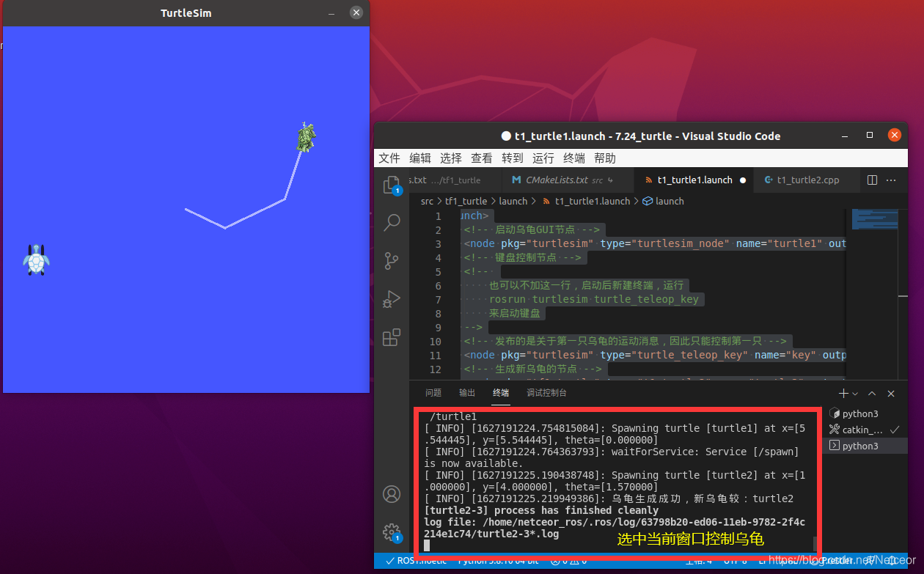Click terminal line 'process has finished cleanly'
Screen dimensions: 924x574
click(541, 510)
